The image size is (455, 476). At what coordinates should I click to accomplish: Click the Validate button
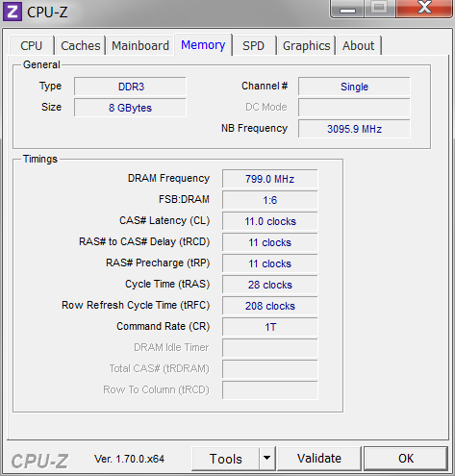(319, 459)
